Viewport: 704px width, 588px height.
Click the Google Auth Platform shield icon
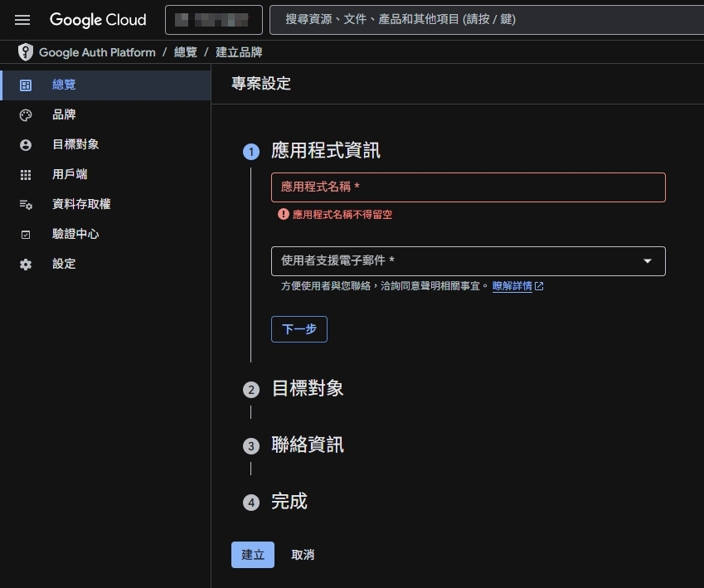coord(25,51)
